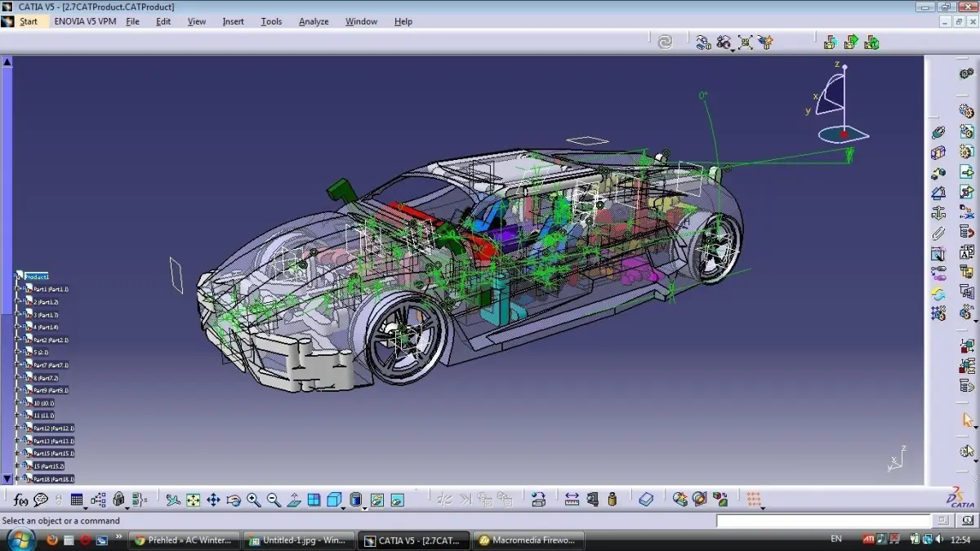980x551 pixels.
Task: Click the Select arrow tool in right toolbar
Action: click(967, 420)
